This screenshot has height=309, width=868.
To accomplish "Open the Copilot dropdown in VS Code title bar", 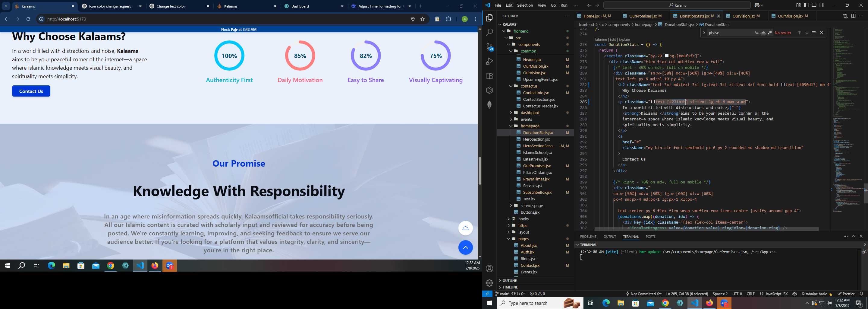I will (762, 5).
